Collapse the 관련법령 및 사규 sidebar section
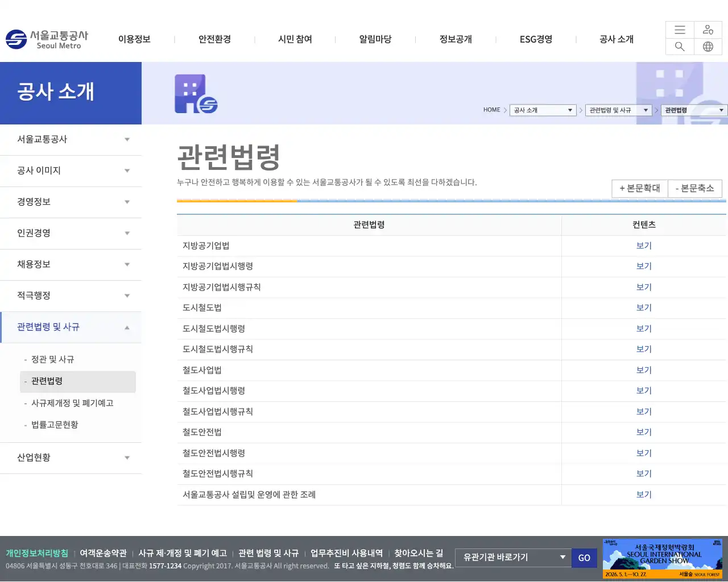The height and width of the screenshot is (582, 728). pos(71,327)
